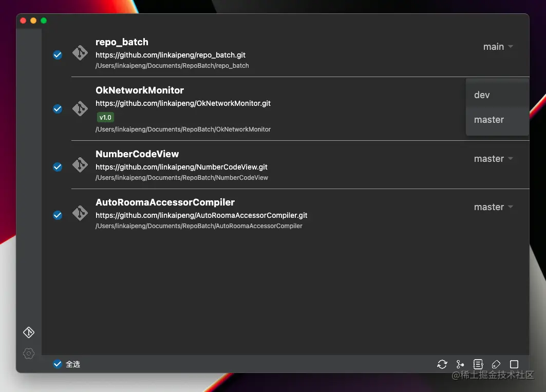Uncheck the repo_batch repository checkbox
Viewport: 546px width, 392px height.
coord(58,55)
